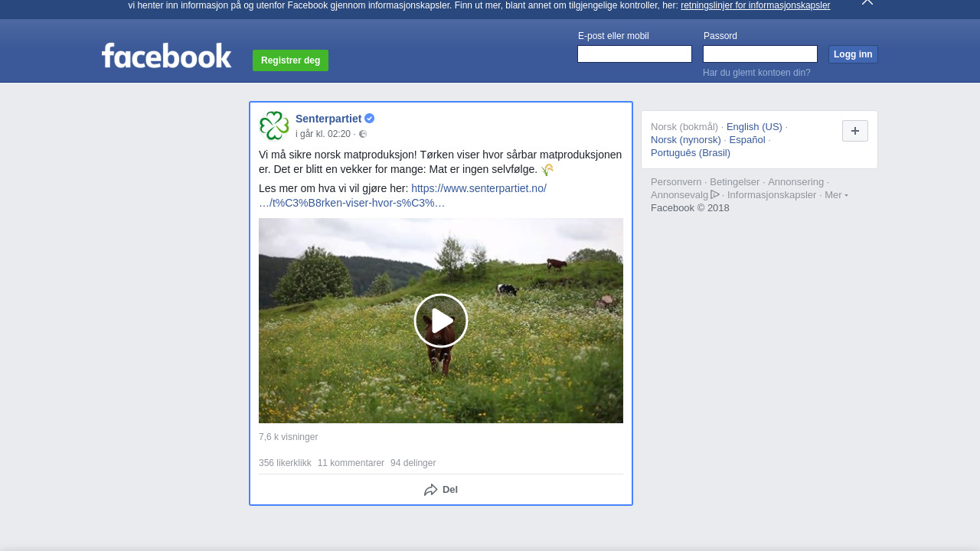Open the Informasjonskapsler footer link
Screen dimensions: 980x551
[772, 195]
